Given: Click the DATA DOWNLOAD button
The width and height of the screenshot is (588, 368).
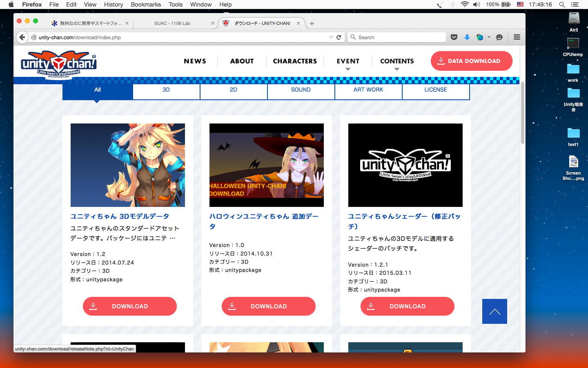Looking at the screenshot, I should [472, 61].
